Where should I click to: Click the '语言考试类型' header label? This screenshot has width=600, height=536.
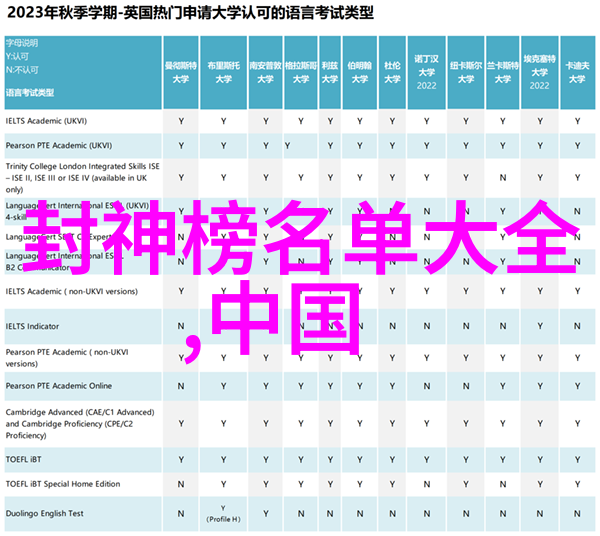coord(30,93)
